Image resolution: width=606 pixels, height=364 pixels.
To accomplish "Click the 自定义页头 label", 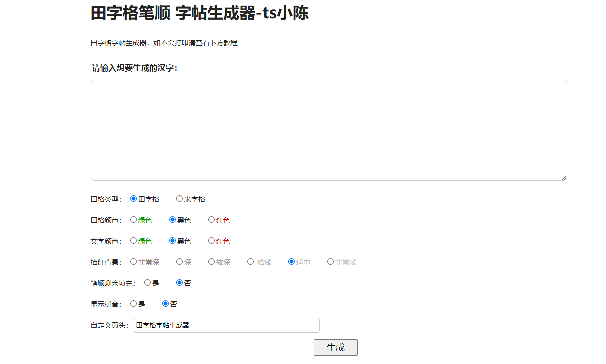I will [110, 325].
